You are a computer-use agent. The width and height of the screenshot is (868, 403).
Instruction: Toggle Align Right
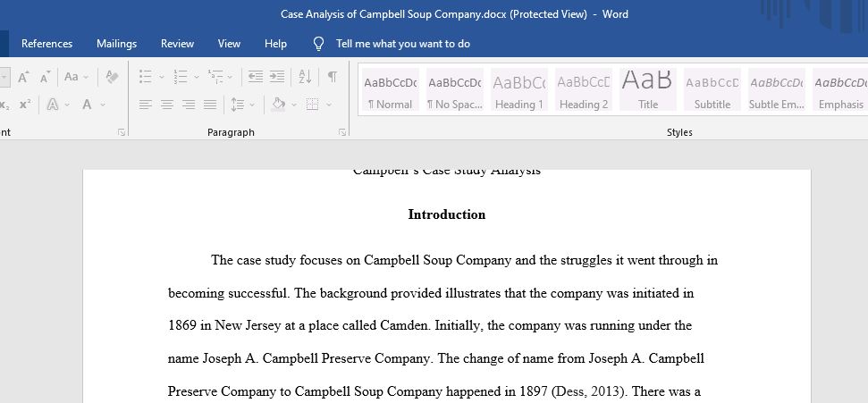(x=189, y=105)
